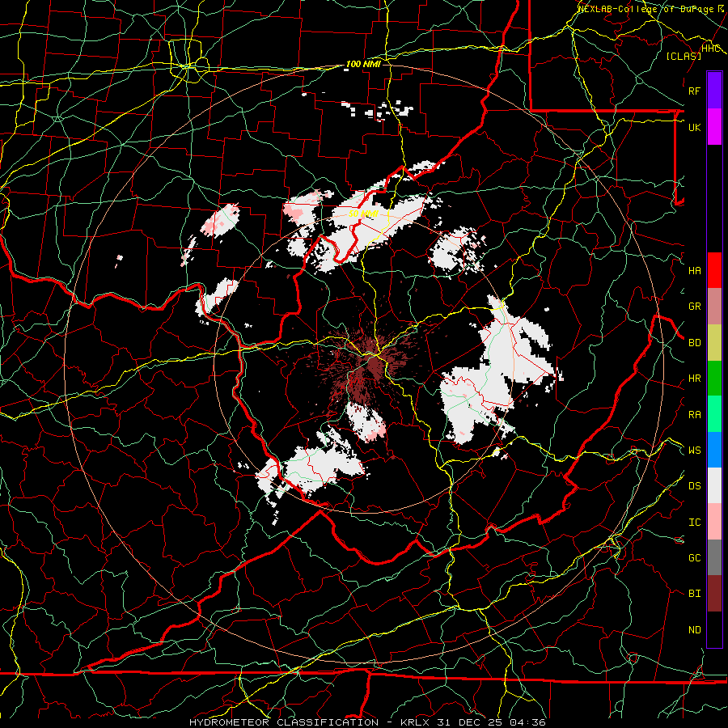Click the 100 NMI range ring label
The height and width of the screenshot is (728, 728).
(363, 64)
